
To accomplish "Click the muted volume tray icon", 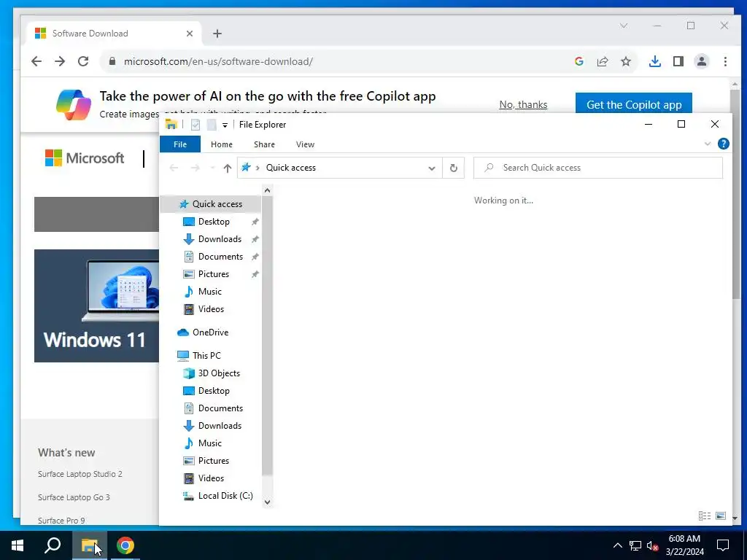I will pyautogui.click(x=653, y=546).
